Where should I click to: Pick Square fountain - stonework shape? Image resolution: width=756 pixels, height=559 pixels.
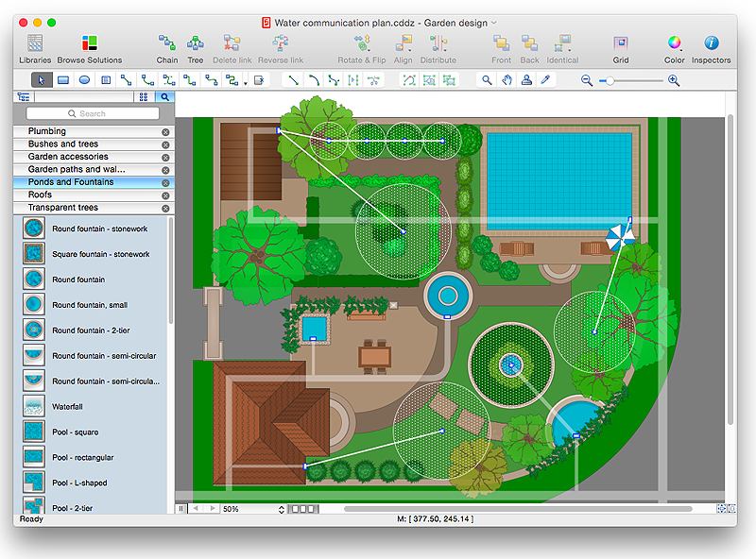[34, 253]
